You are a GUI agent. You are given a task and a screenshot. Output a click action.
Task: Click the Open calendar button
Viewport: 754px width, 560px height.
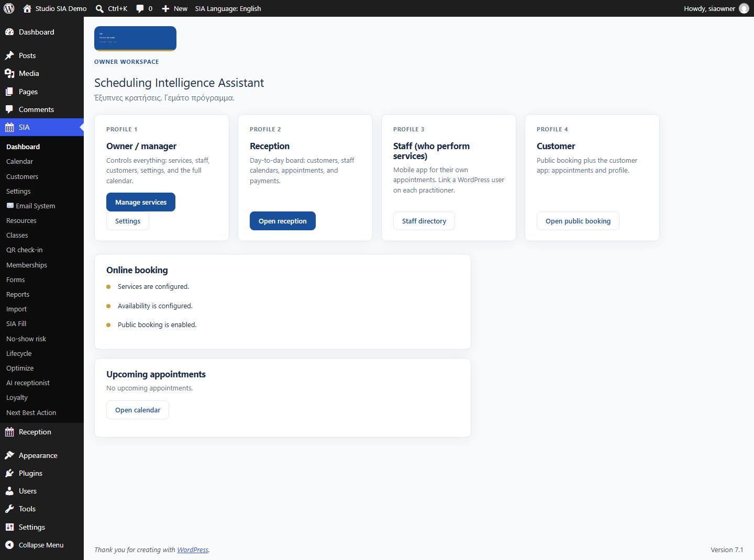[138, 410]
